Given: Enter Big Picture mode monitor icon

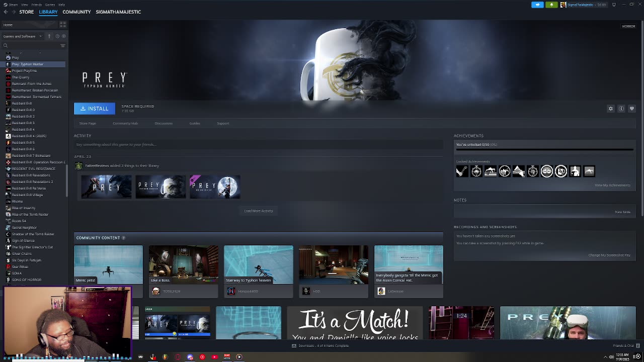Looking at the screenshot, I should 614,5.
